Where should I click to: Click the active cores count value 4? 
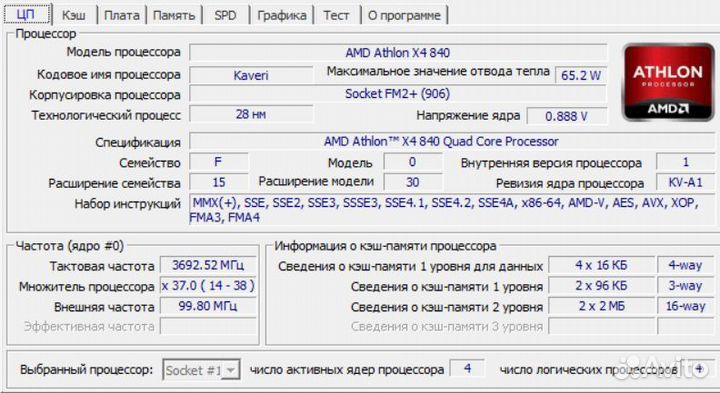click(467, 368)
